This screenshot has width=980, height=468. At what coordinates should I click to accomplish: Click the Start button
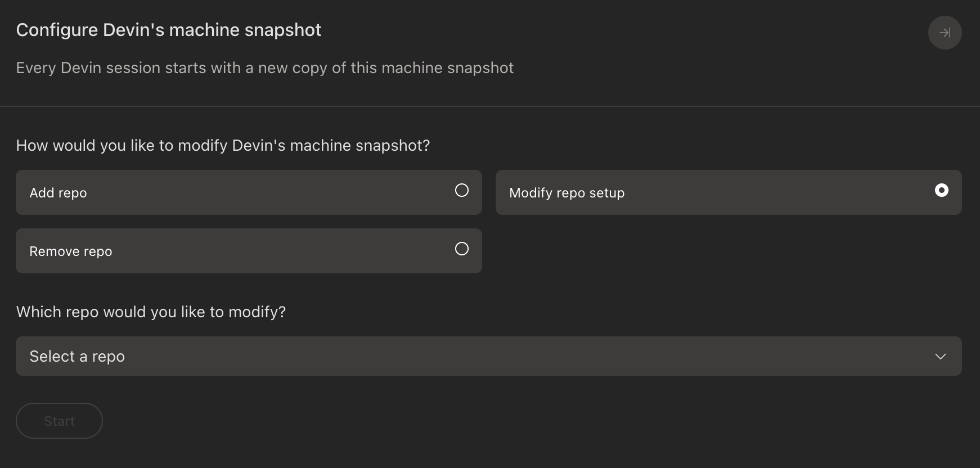pyautogui.click(x=59, y=421)
